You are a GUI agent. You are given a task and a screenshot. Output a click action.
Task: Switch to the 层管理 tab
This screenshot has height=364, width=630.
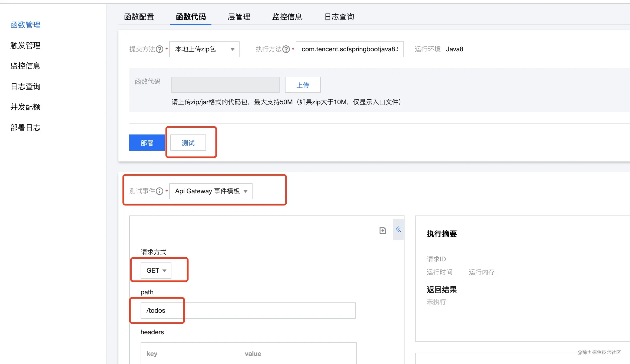pos(239,17)
